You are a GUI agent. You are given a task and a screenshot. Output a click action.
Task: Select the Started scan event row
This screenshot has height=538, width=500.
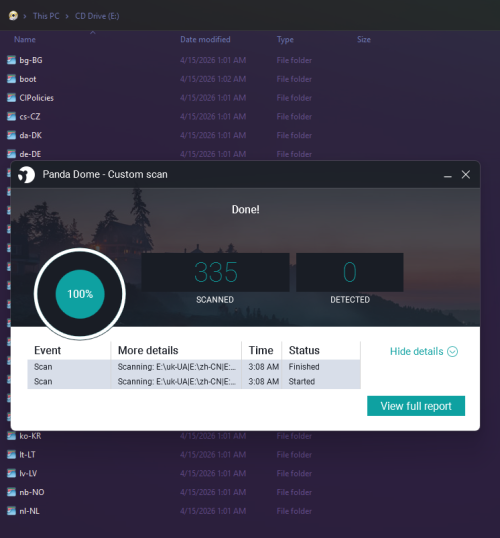point(194,382)
